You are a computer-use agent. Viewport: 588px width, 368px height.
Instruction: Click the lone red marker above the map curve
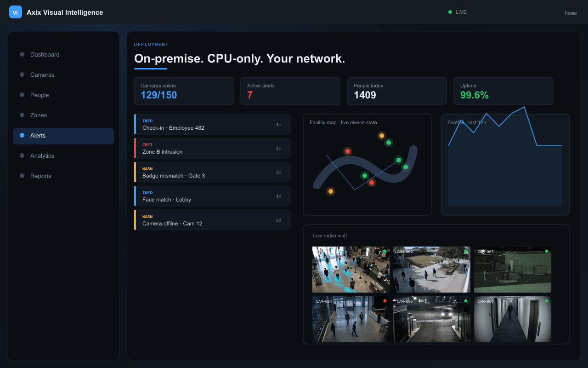(348, 151)
